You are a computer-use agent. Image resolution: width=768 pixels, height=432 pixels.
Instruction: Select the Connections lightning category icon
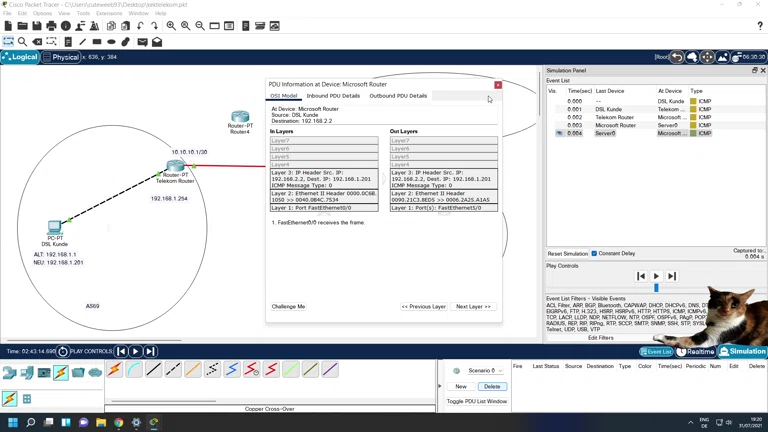61,372
